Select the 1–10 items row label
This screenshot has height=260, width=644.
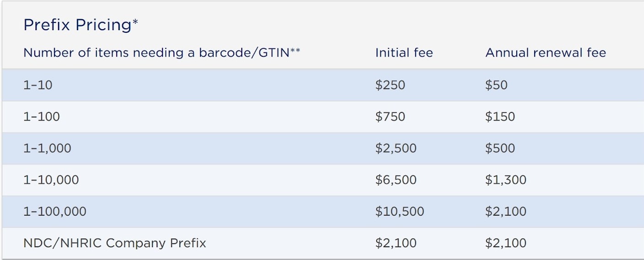click(38, 85)
